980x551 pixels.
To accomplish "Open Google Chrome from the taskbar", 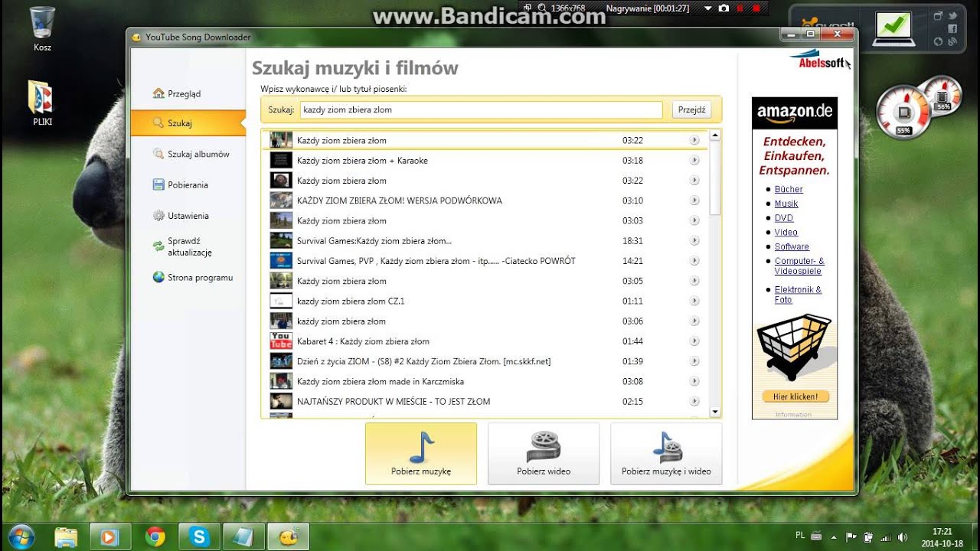I will pos(155,536).
